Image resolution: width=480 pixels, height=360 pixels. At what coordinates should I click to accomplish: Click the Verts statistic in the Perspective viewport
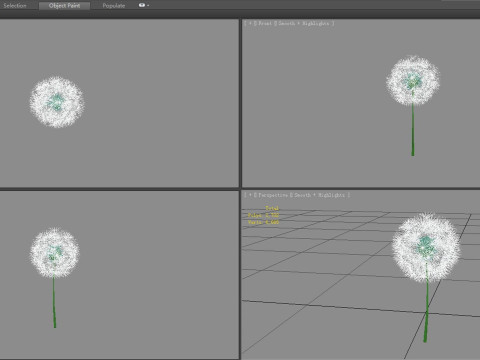pyautogui.click(x=263, y=222)
